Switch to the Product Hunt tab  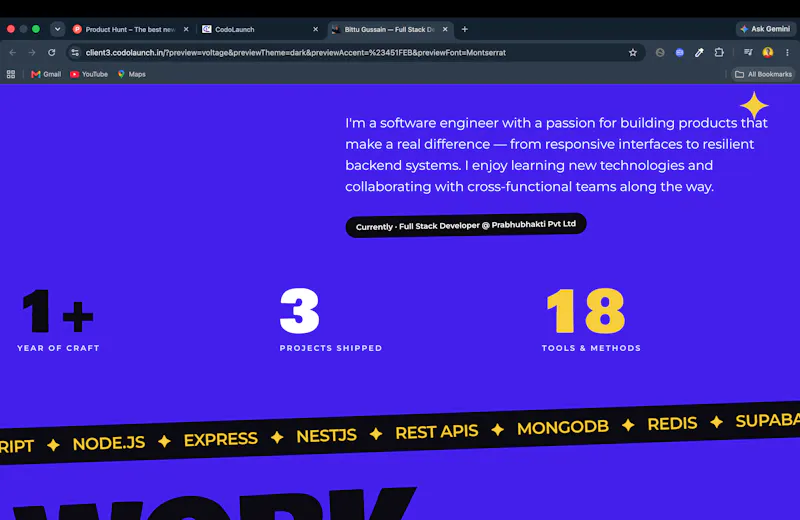pyautogui.click(x=131, y=30)
